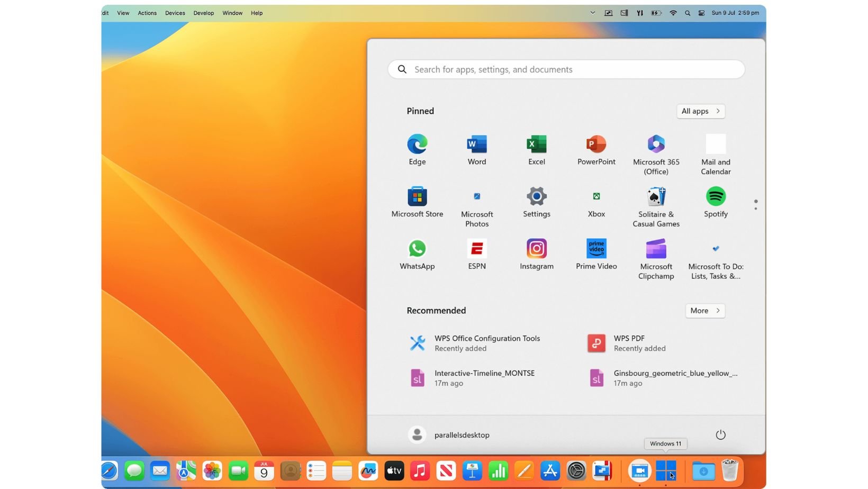Open Apple TV from the Dock
The height and width of the screenshot is (489, 868).
(394, 470)
